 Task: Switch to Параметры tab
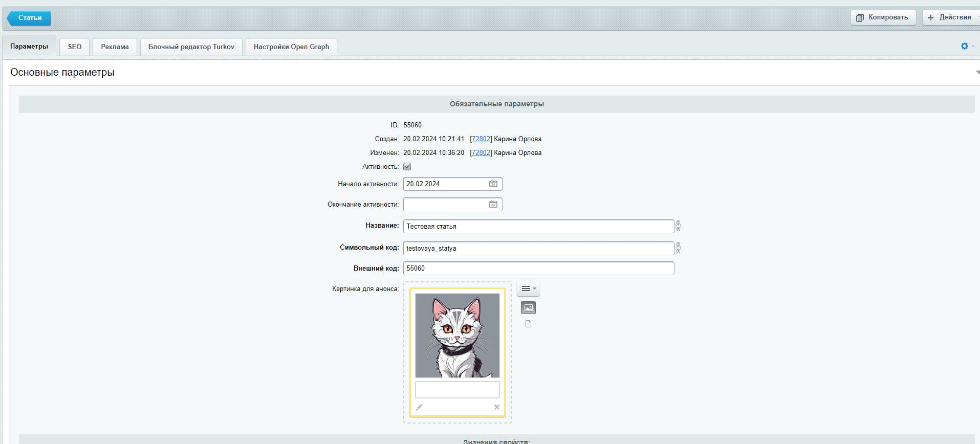click(29, 47)
